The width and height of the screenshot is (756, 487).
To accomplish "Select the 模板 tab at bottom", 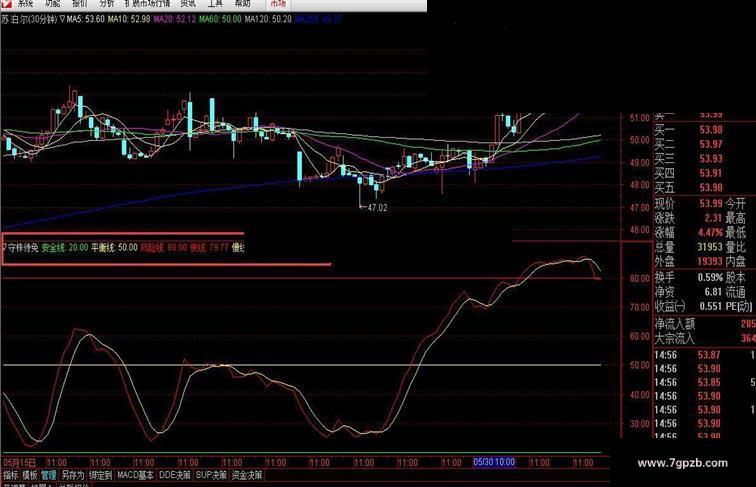I will click(29, 475).
